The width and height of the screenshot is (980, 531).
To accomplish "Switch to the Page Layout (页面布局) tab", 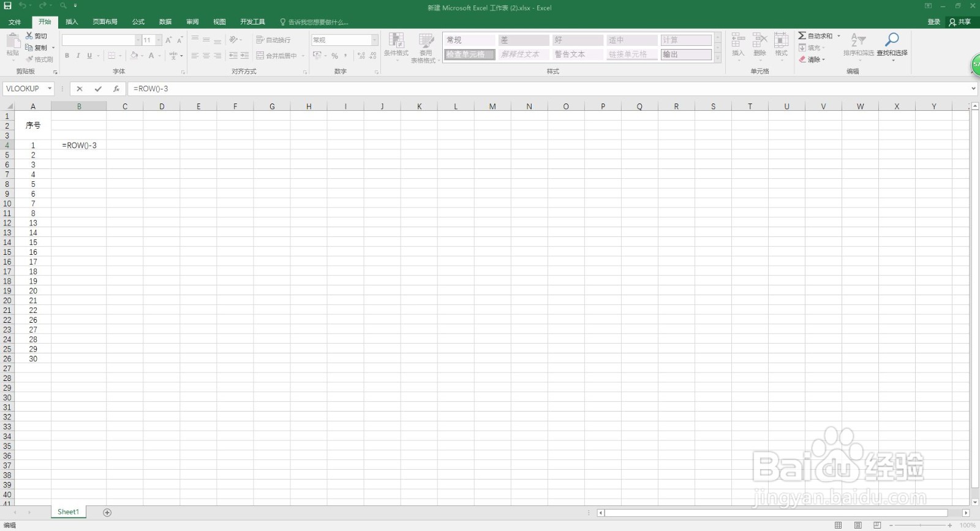I will click(x=105, y=21).
